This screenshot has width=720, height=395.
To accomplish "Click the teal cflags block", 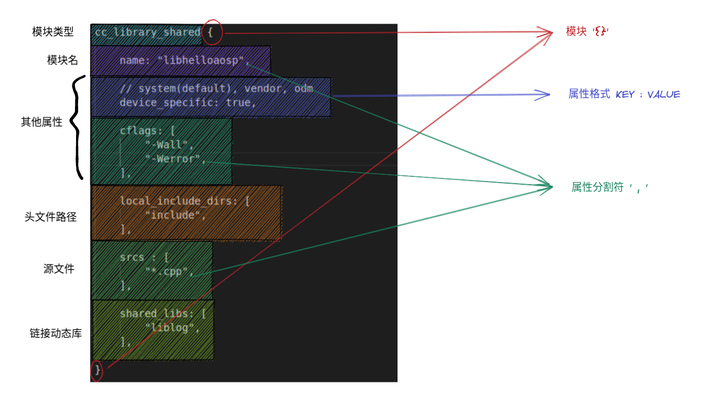I will 162,152.
